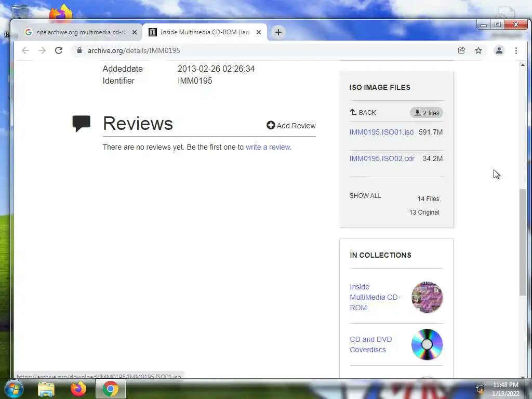Open a new tab with plus button
This screenshot has width=532, height=399.
(x=278, y=32)
